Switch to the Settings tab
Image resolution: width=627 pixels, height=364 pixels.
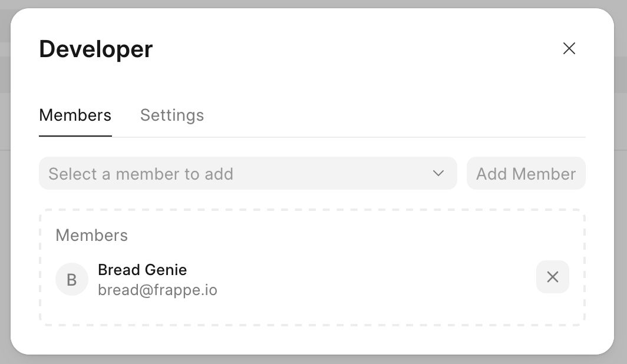[x=172, y=115]
